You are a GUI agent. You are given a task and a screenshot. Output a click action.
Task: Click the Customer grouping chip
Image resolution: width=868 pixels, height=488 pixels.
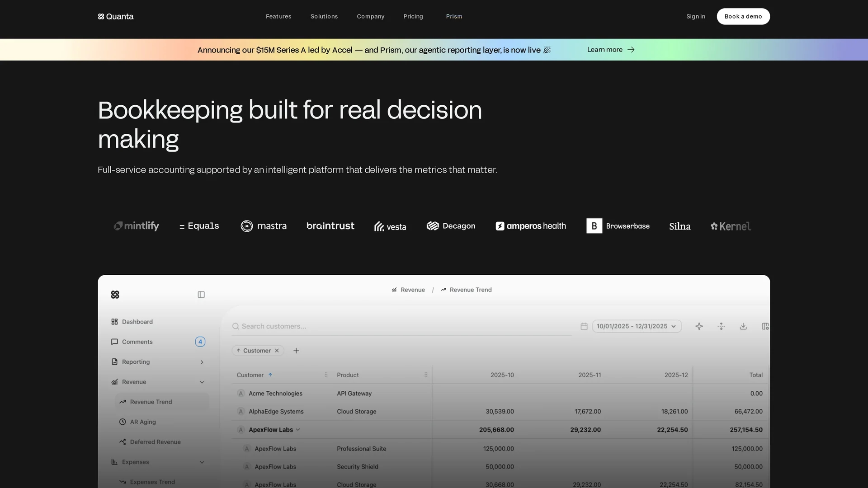tap(257, 351)
